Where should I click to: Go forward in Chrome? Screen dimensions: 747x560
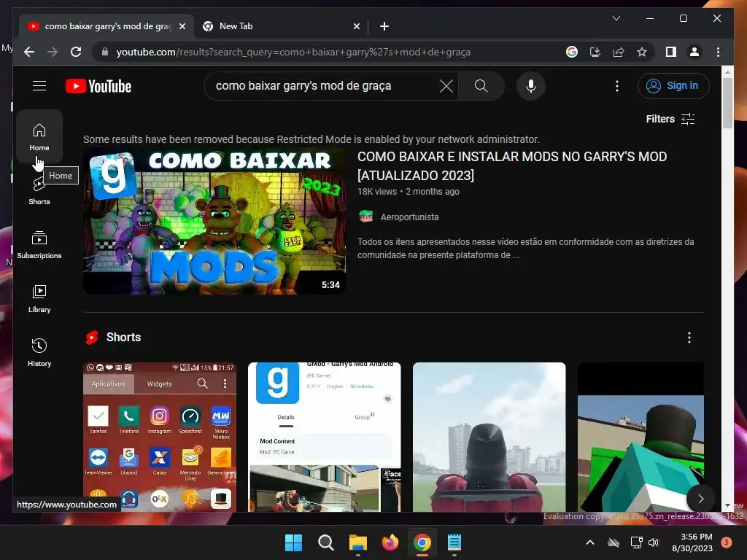tap(53, 52)
